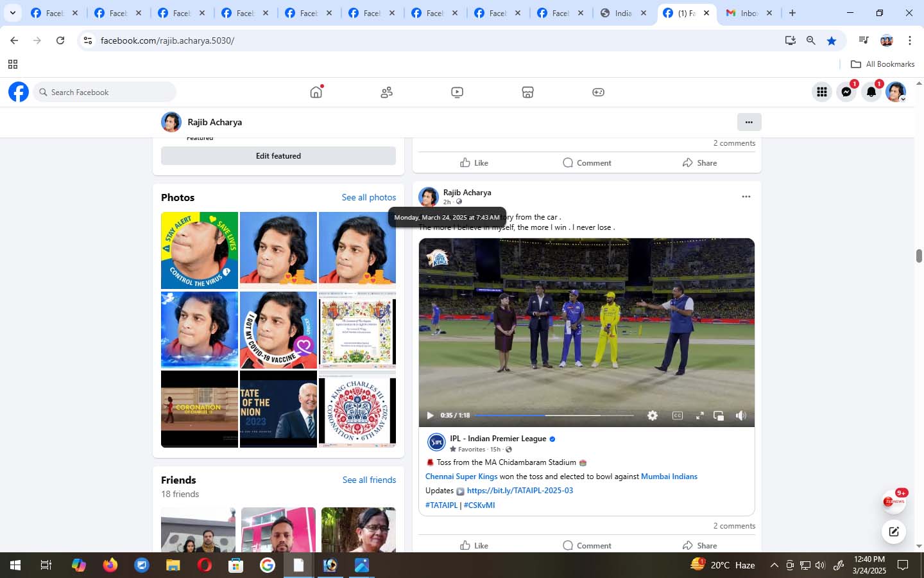924x578 pixels.
Task: Expand the video to fullscreen
Action: point(700,416)
